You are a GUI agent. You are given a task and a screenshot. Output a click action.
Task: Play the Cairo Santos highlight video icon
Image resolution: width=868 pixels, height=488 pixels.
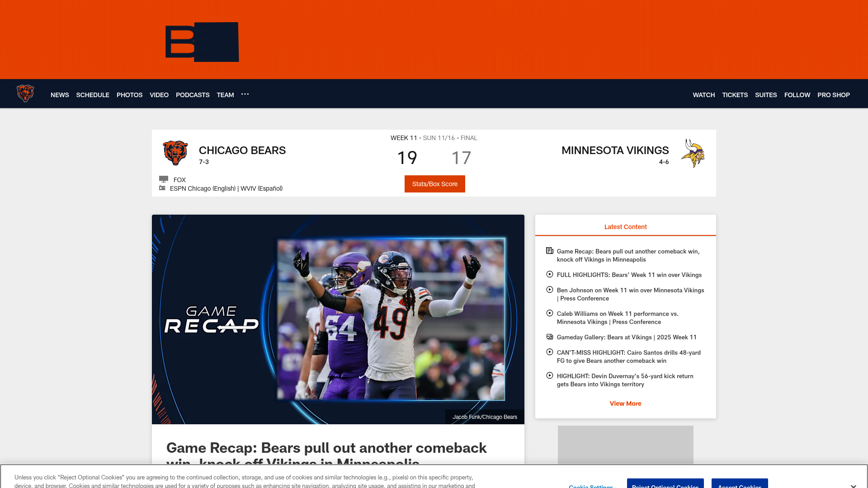(x=549, y=352)
